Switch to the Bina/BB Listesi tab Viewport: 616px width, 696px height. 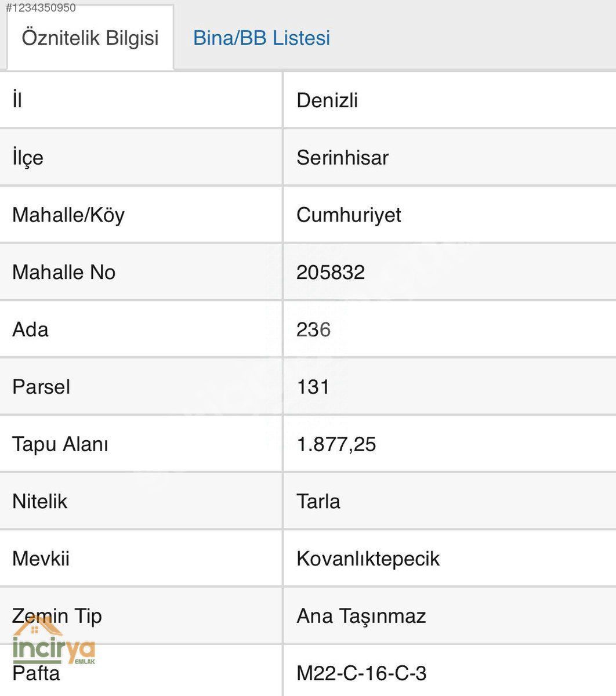point(262,38)
